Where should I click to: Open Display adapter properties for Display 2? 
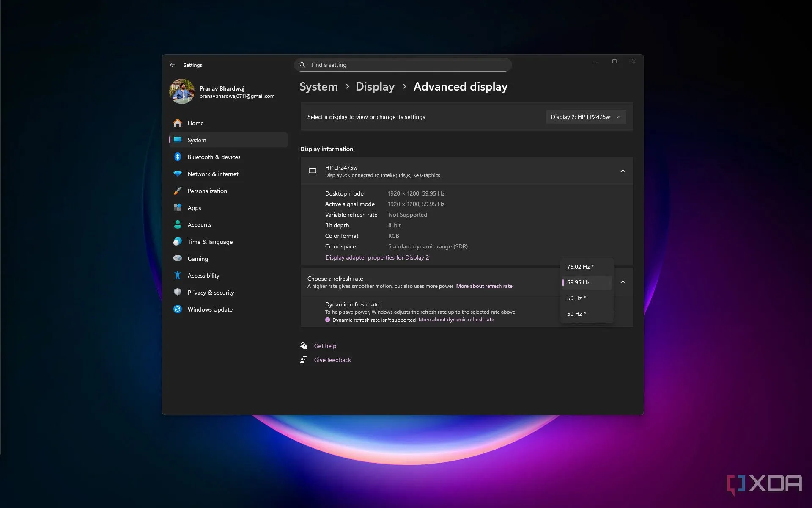(x=377, y=257)
